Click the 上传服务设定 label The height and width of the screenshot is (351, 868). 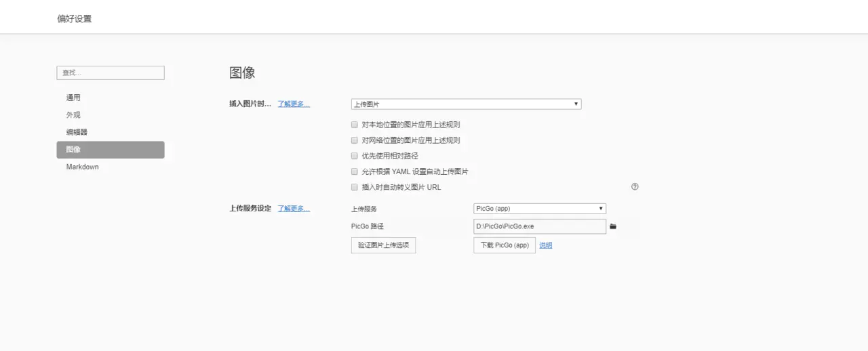[x=250, y=209]
